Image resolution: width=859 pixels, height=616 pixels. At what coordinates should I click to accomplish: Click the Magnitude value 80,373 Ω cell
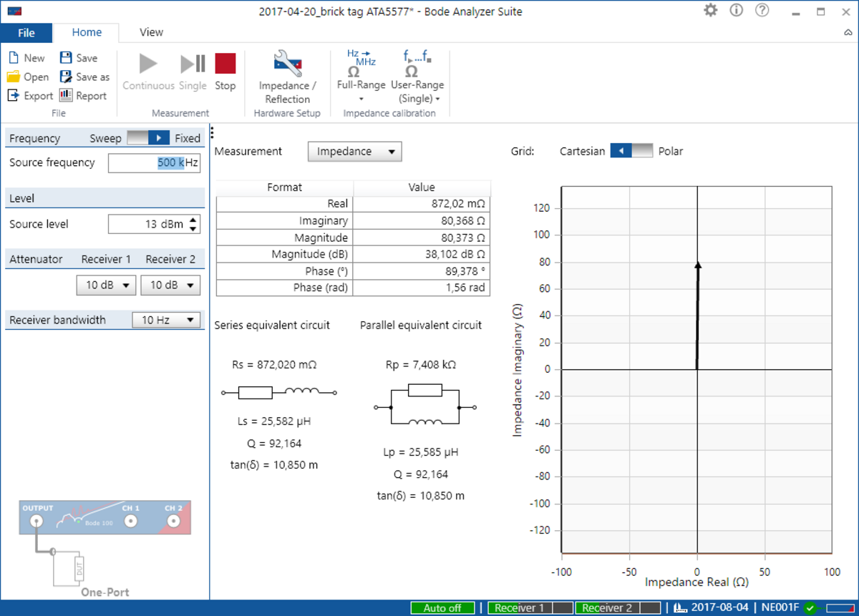coord(422,238)
